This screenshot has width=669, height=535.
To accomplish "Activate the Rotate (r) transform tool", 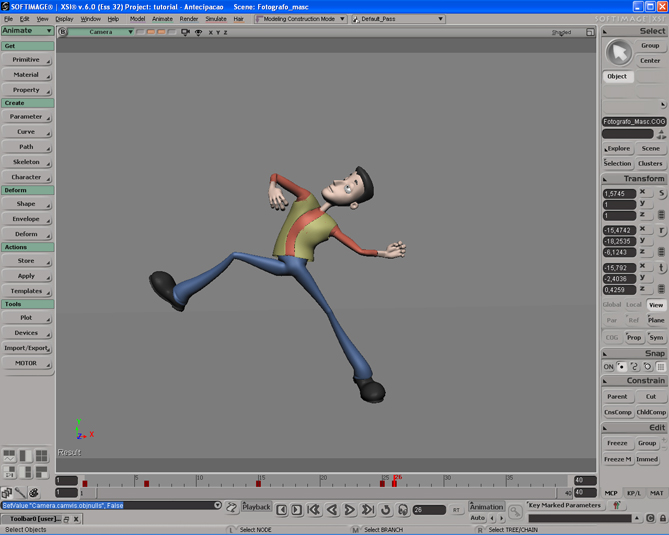I will point(661,231).
